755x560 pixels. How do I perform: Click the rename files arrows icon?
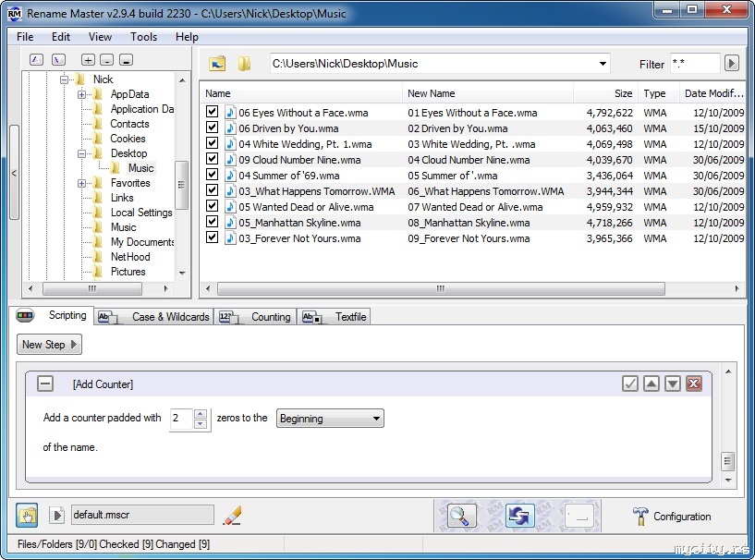(x=519, y=516)
